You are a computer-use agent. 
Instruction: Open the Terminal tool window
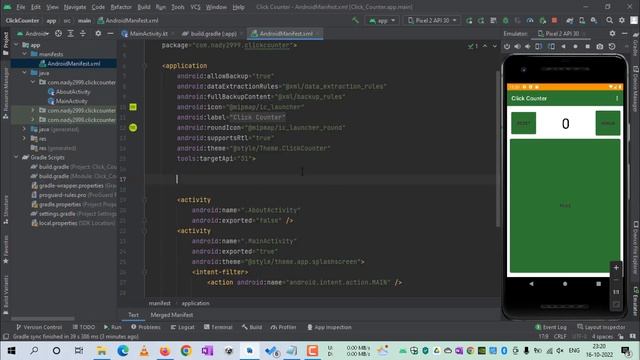[x=218, y=327]
